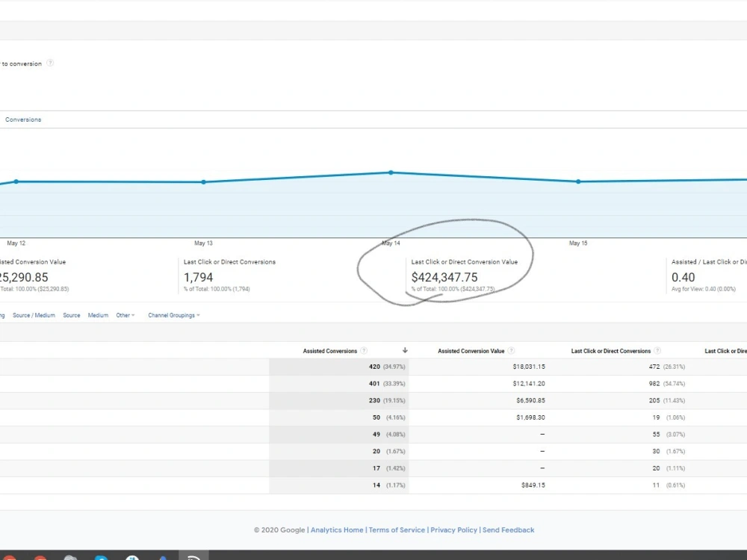Click the 55 last click conversions cell

point(656,435)
